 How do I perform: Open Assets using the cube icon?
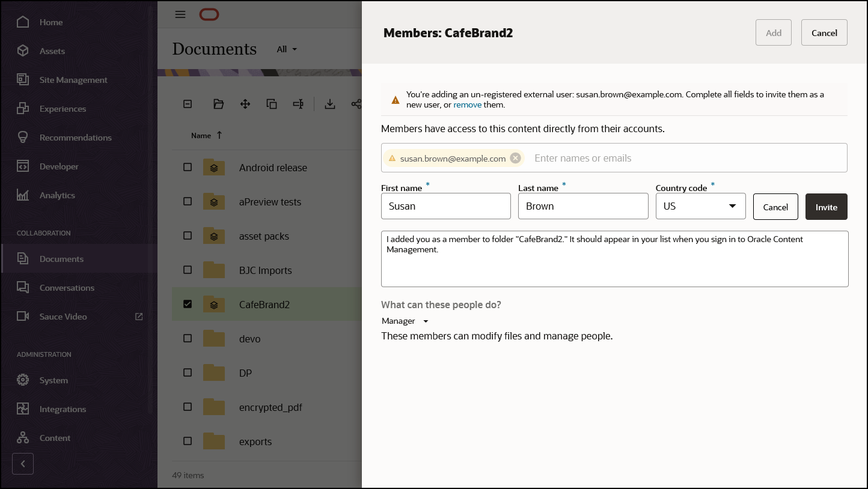coord(23,51)
